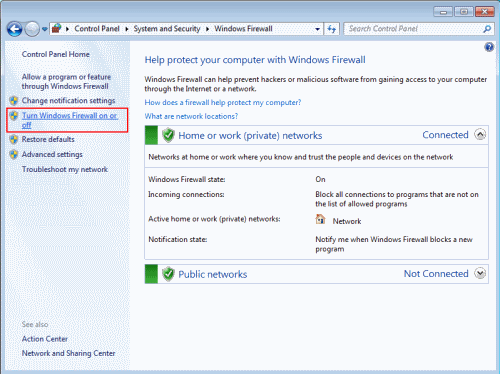This screenshot has width=500, height=374.
Task: Click the greyed Forward arrow button
Action: [x=32, y=29]
